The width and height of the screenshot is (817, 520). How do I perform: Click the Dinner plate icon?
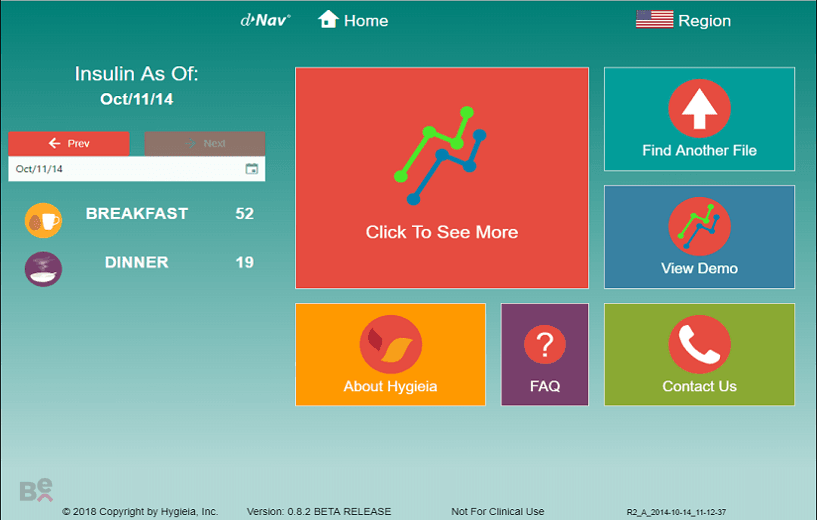coord(43,269)
